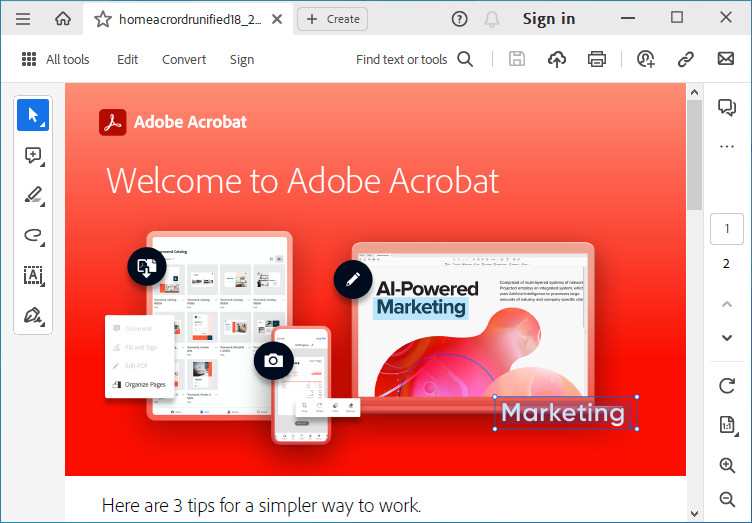Expand the right panel more options ellipsis
Screen dimensions: 752x523
(727, 147)
